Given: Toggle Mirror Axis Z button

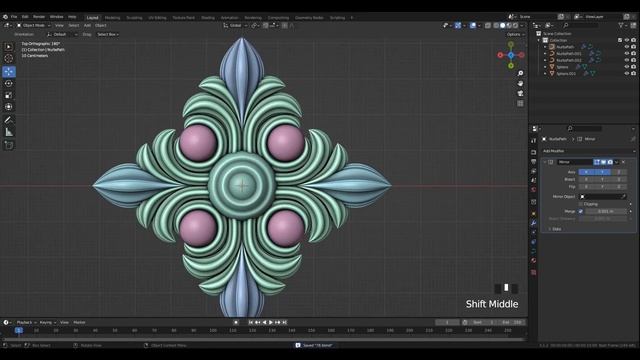Looking at the screenshot, I should [x=619, y=172].
